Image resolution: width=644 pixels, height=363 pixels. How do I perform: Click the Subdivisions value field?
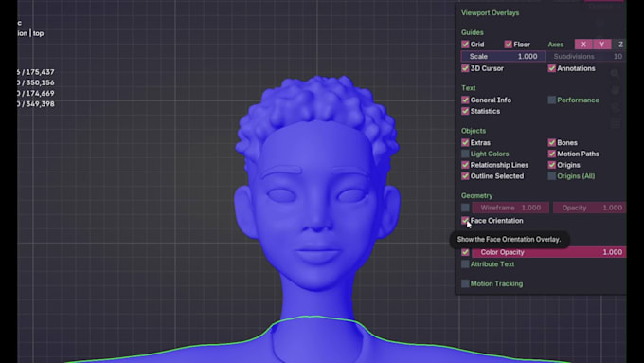click(x=586, y=56)
